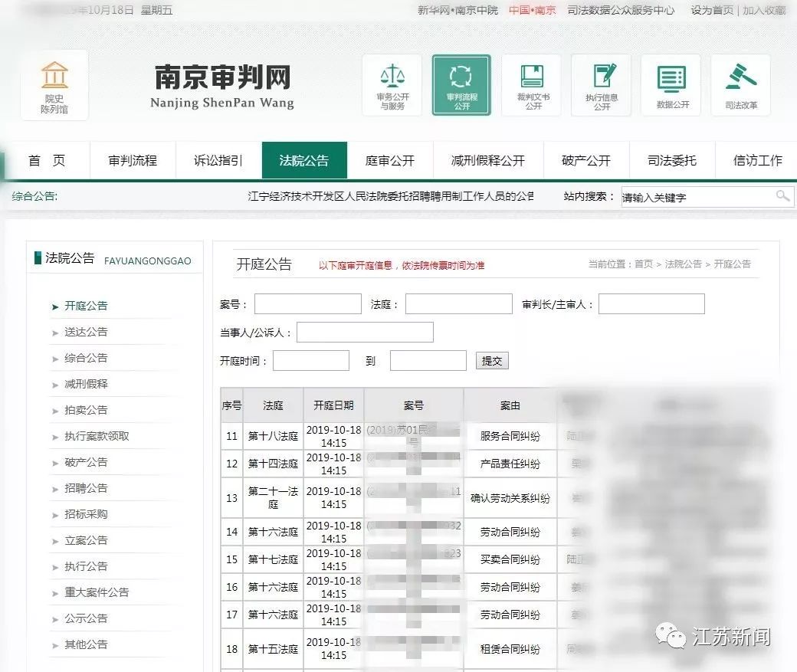Open 诉讼指引 navigation tab
This screenshot has width=797, height=672.
coord(218,161)
